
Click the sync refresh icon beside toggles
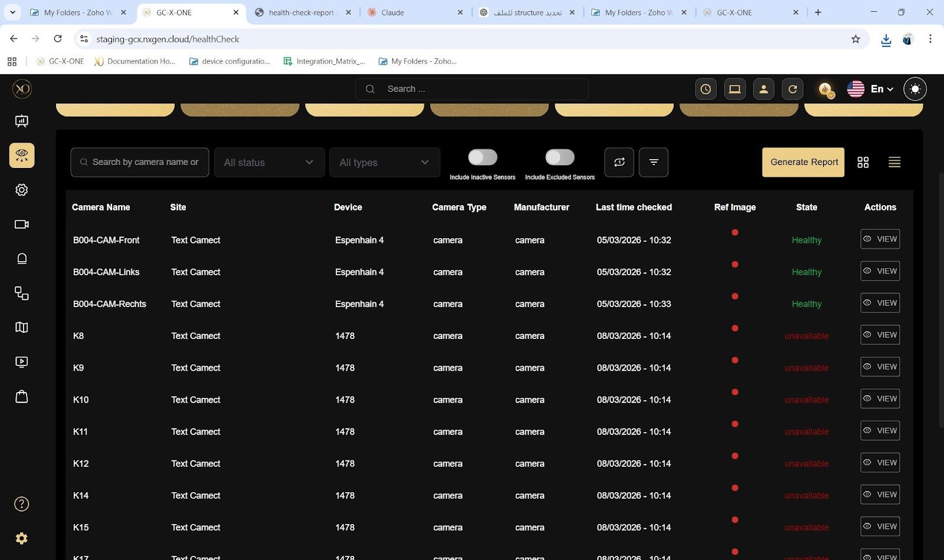pos(619,162)
